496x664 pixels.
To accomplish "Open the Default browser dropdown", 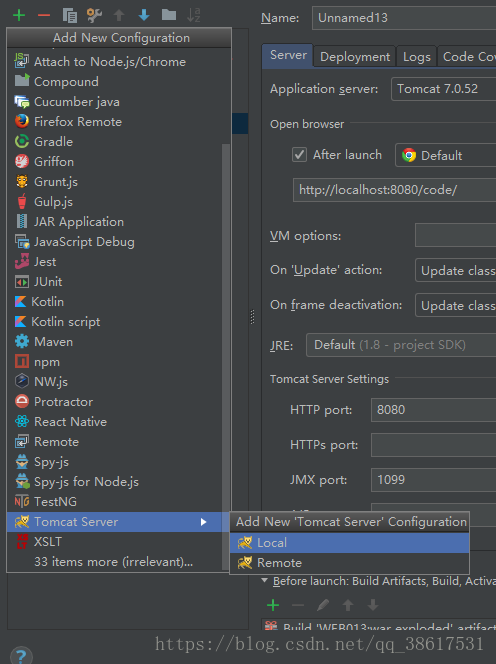I will pyautogui.click(x=446, y=155).
